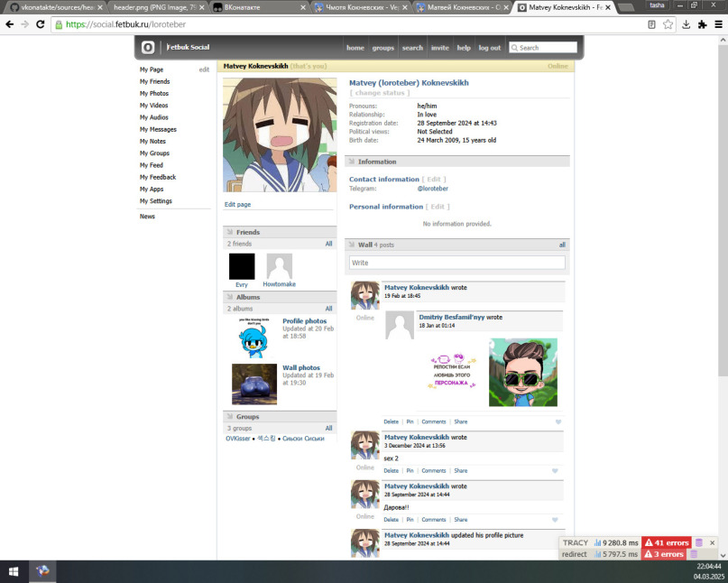Like the Dmitriy Besfamil'nyy repost with the heart
Viewport: 728px width, 583px height.
tap(558, 421)
